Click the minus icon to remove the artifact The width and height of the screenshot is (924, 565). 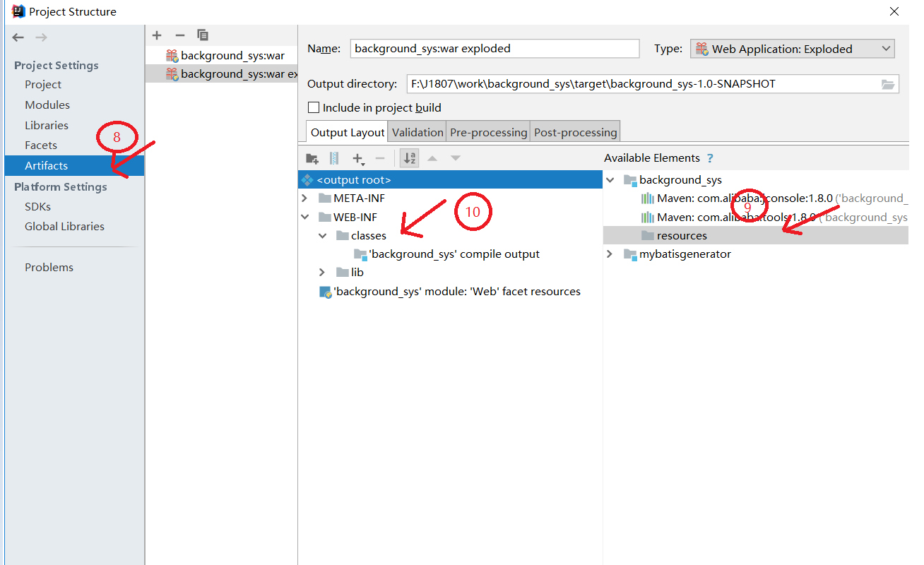click(x=180, y=35)
